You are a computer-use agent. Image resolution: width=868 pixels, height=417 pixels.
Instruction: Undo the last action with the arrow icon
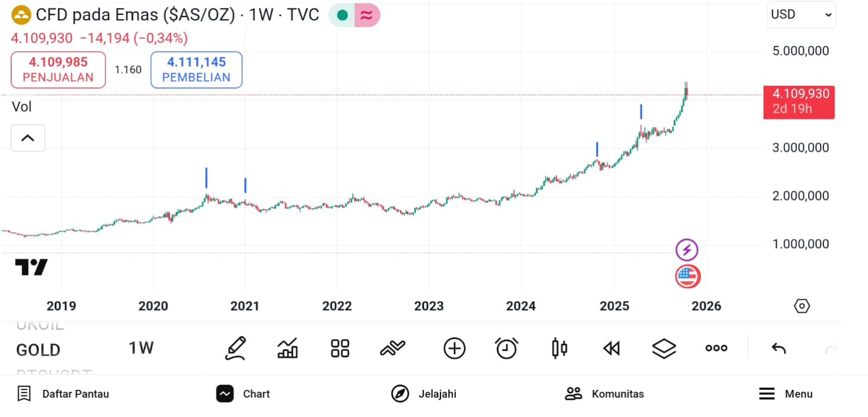[x=779, y=348]
